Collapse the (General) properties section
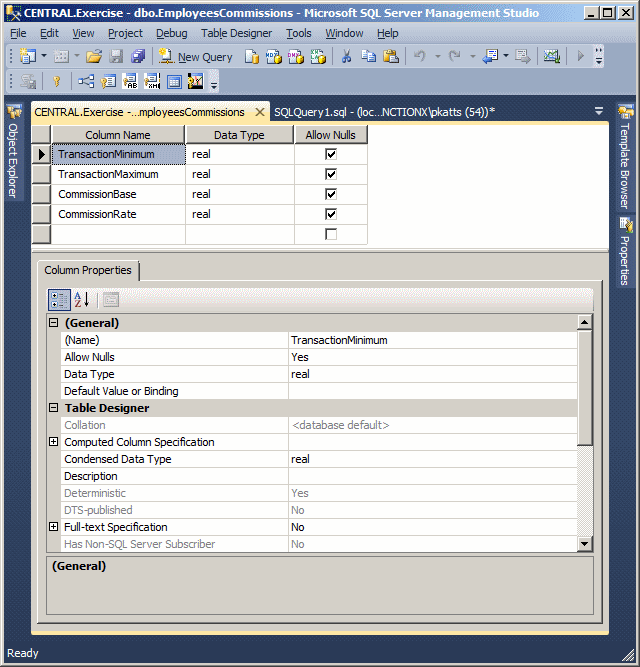Screen dimensions: 640x667 point(54,323)
